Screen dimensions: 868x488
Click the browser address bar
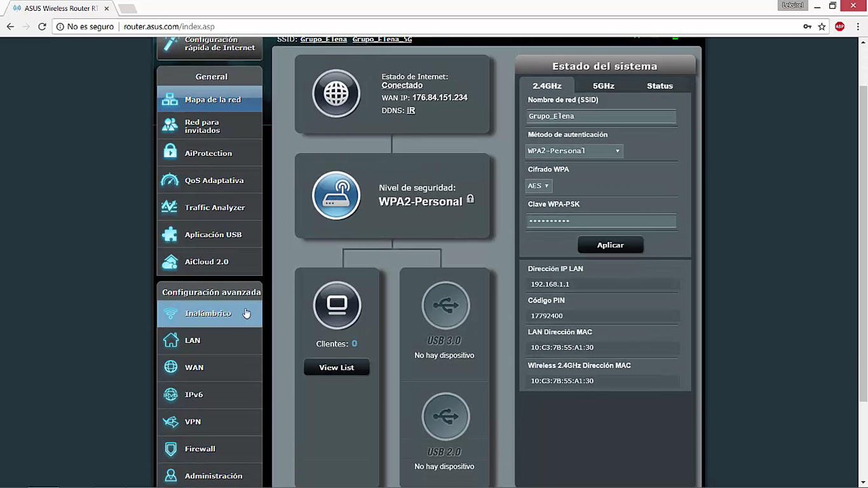[458, 27]
